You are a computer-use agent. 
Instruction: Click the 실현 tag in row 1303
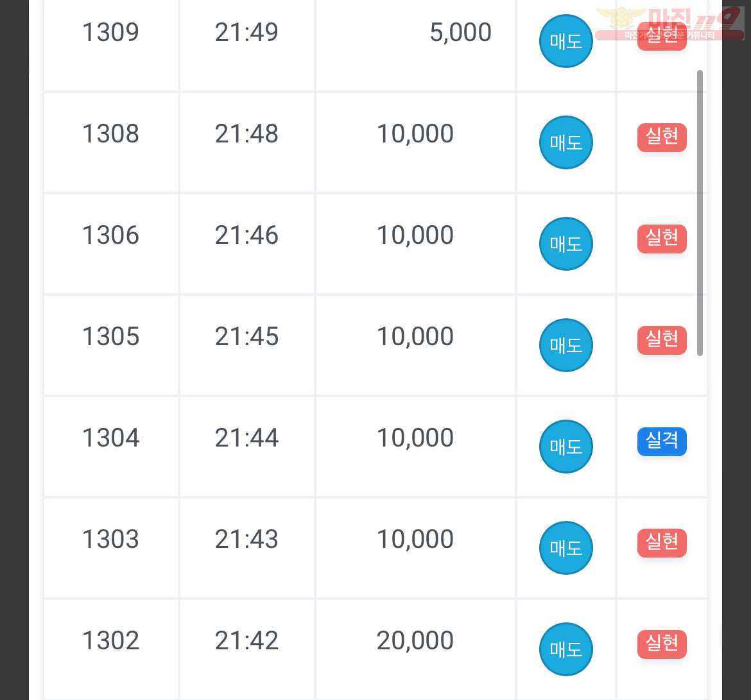661,542
